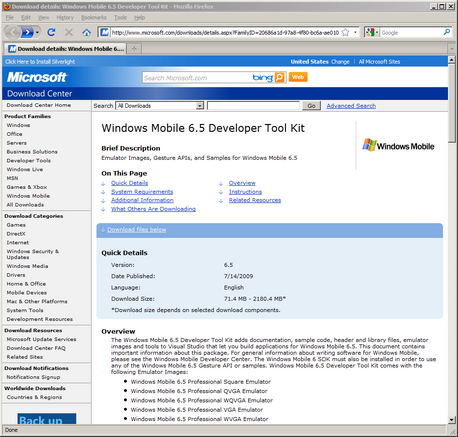Click the Windows Mobile logo
The width and height of the screenshot is (458, 437).
398,146
